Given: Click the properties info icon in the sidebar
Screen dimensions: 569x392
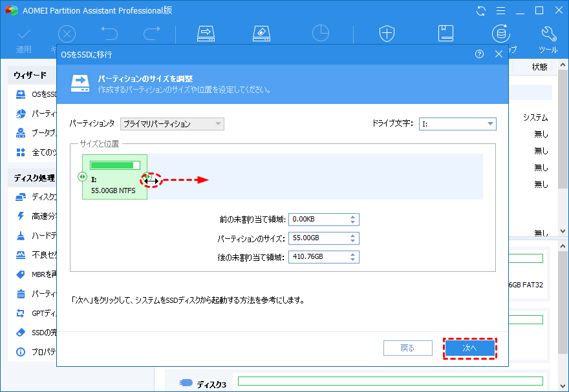Looking at the screenshot, I should click(21, 352).
